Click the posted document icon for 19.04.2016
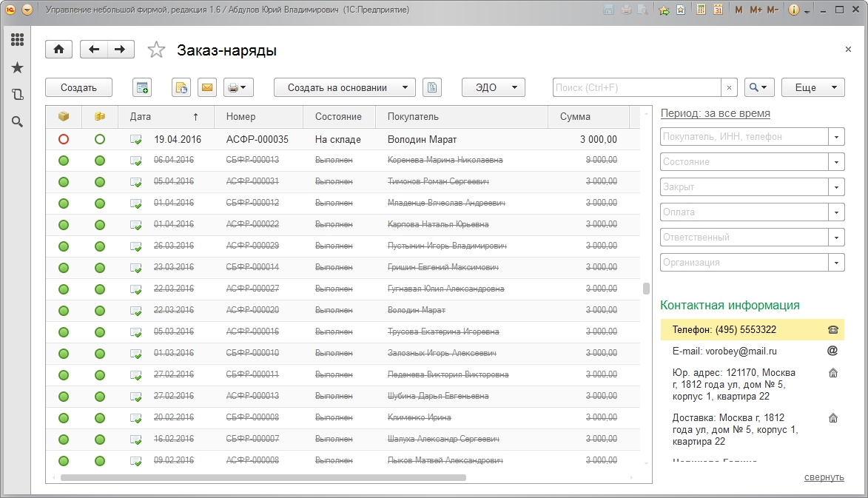868x498 pixels. coord(135,140)
